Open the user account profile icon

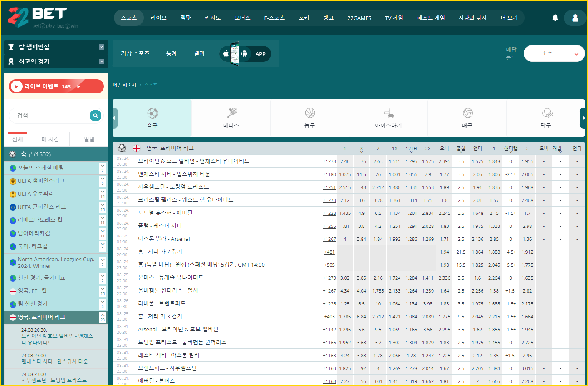click(575, 18)
